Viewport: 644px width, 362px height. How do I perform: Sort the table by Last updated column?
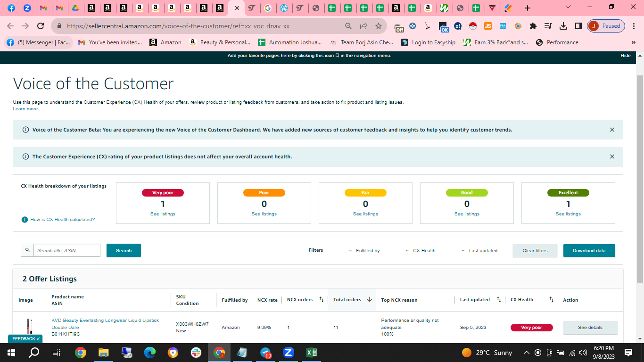point(499,299)
